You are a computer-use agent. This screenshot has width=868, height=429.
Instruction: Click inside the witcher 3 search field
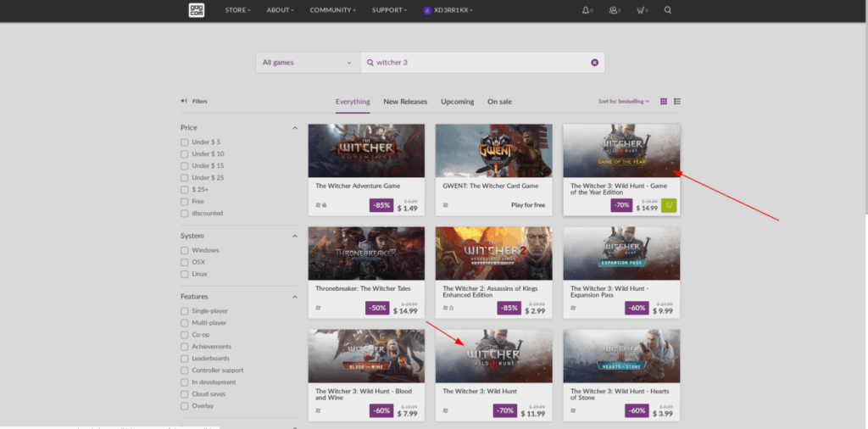(482, 63)
